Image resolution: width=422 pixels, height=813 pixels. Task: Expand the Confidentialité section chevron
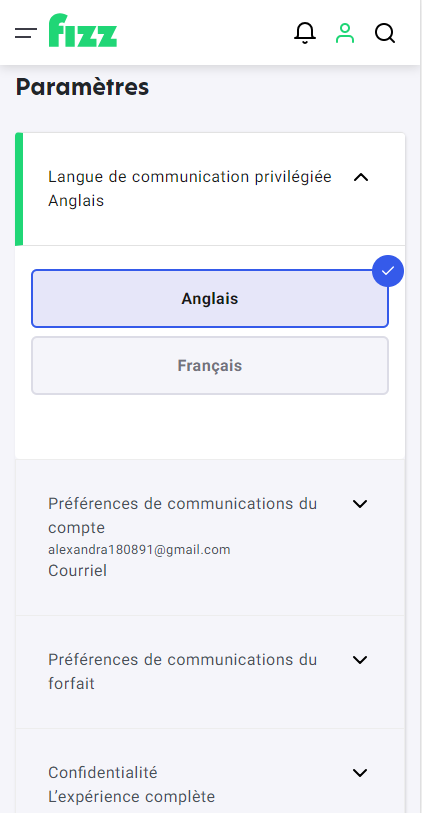(360, 773)
